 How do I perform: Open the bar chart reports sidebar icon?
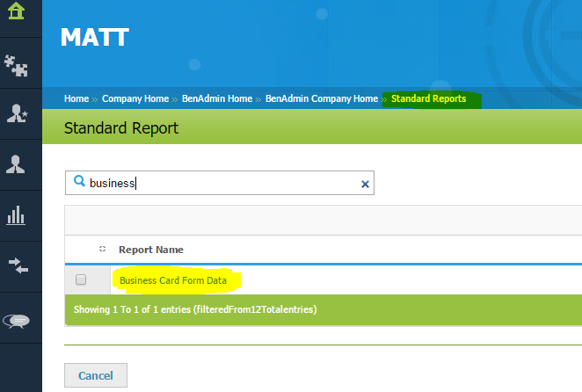point(16,215)
